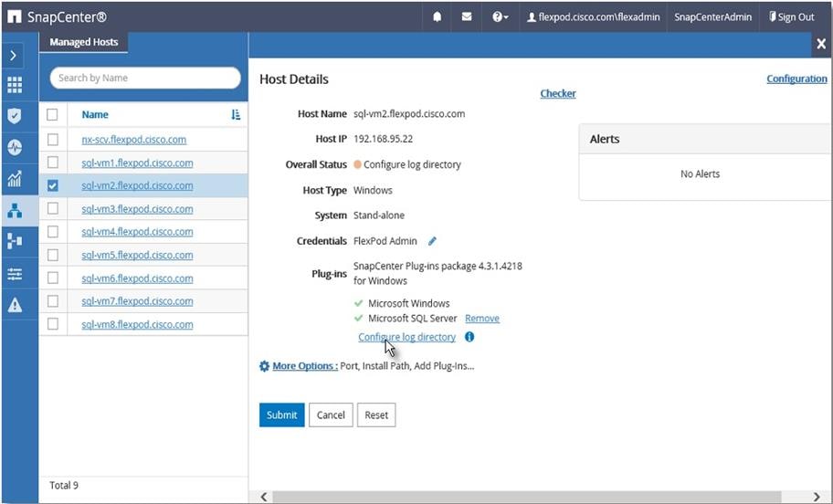Sort hosts using the Name sort icon
833x504 pixels.
tap(236, 115)
